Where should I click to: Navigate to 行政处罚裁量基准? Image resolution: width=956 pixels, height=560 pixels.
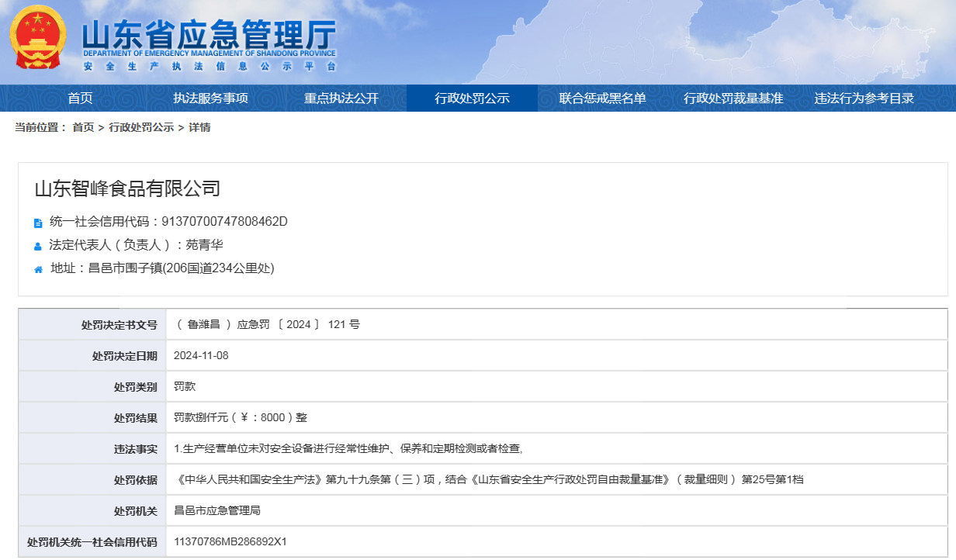(733, 99)
